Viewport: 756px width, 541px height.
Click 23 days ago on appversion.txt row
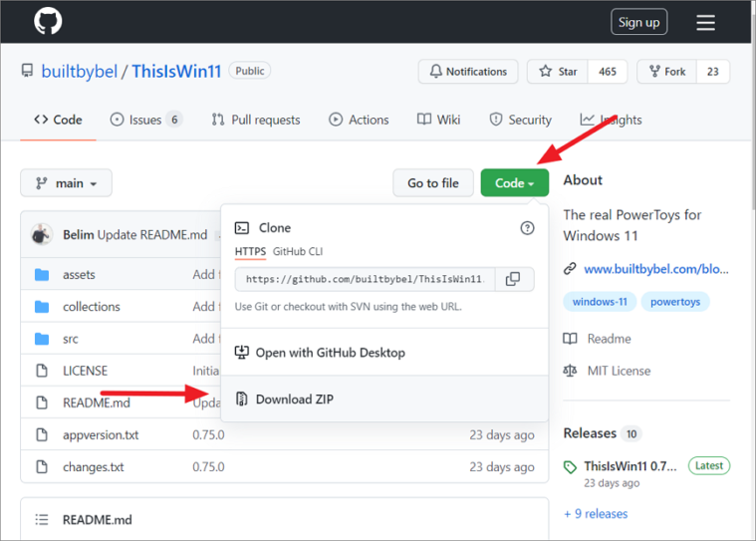pos(502,435)
